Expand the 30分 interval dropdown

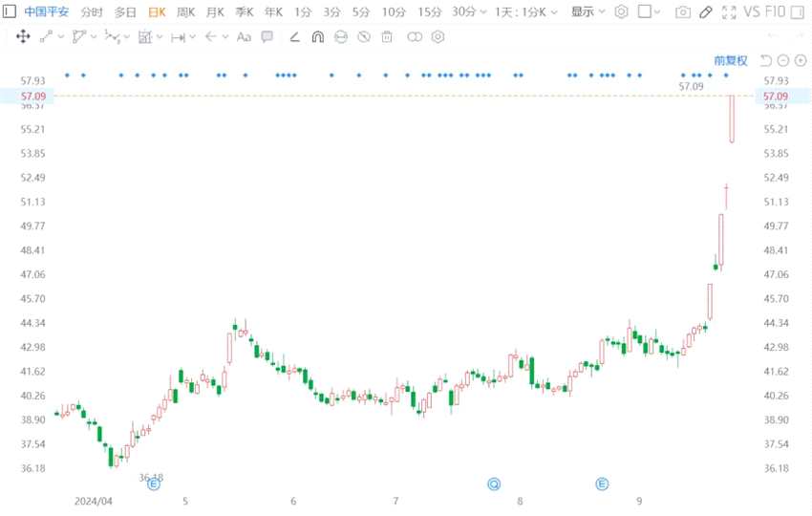coord(469,11)
